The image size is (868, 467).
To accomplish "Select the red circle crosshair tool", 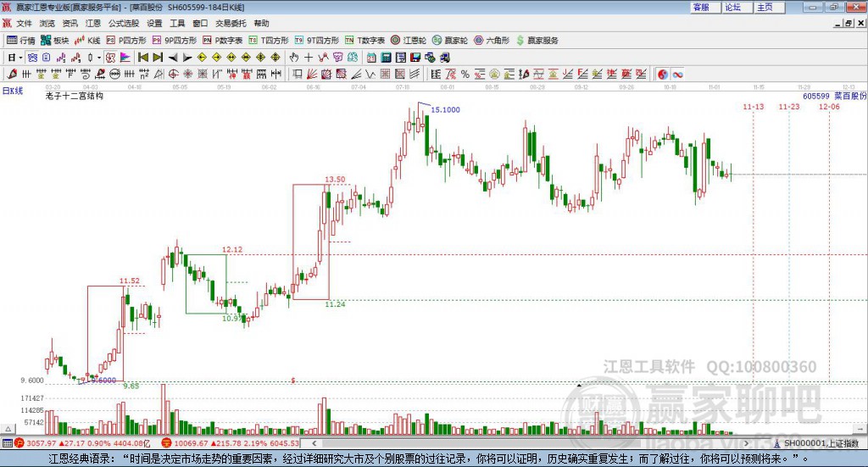I will tap(173, 74).
